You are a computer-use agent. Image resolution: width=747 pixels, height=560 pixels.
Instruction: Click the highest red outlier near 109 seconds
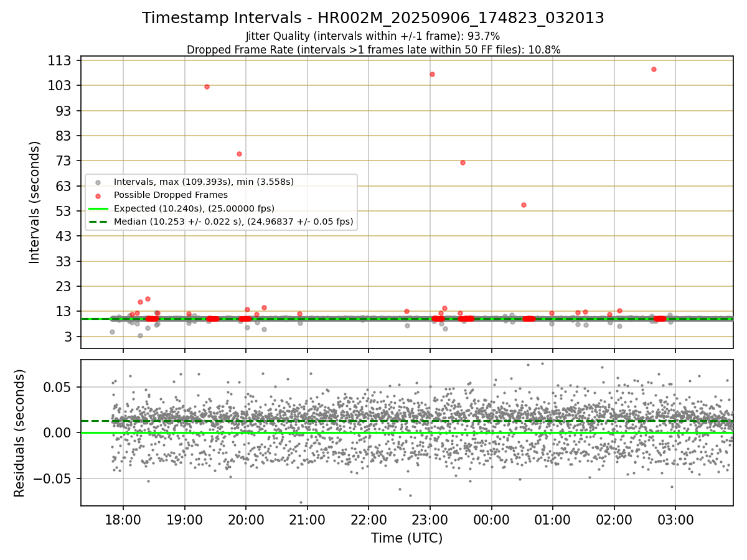(654, 69)
